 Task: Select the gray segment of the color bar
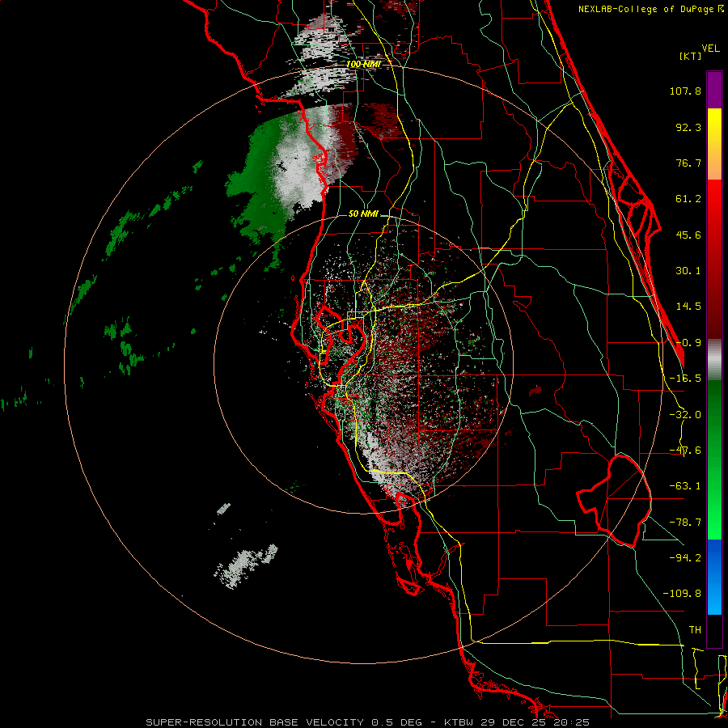714,360
